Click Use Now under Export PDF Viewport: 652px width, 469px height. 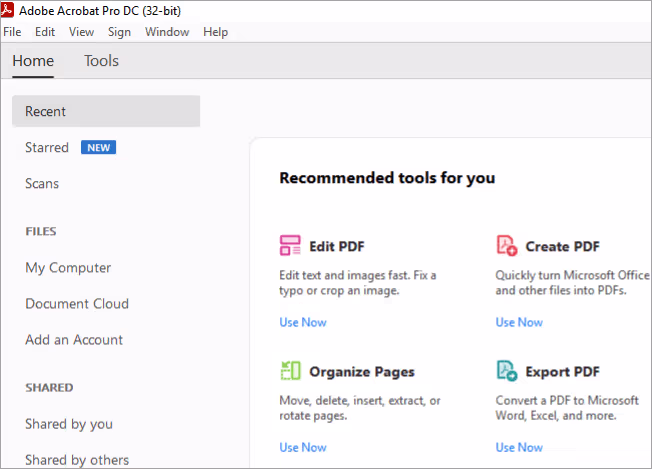pos(519,447)
